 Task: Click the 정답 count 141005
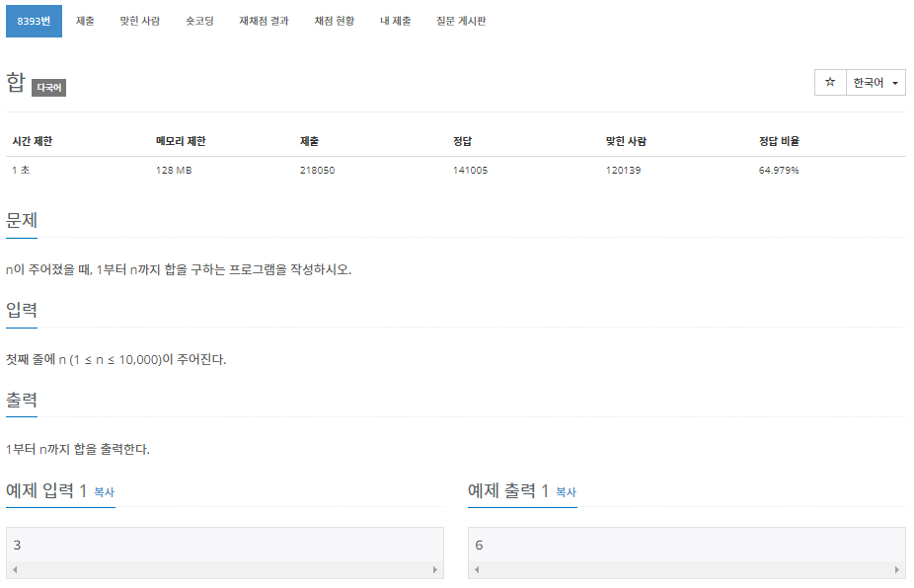click(x=470, y=170)
